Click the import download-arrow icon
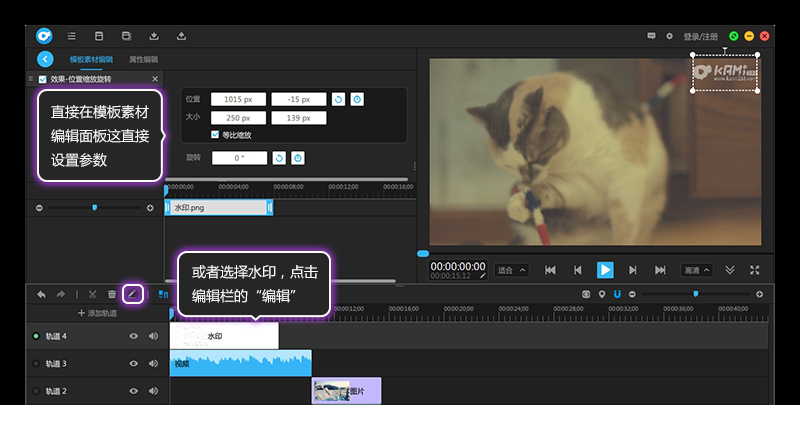 (154, 36)
